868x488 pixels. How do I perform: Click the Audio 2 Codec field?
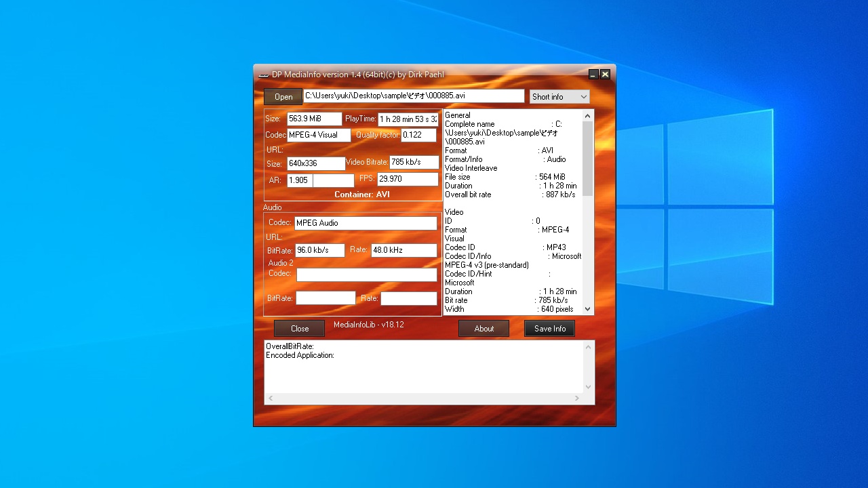(367, 274)
